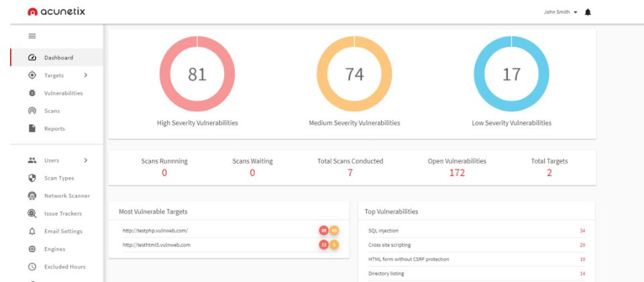Image resolution: width=644 pixels, height=282 pixels.
Task: Open the notifications bell icon
Action: coord(588,12)
